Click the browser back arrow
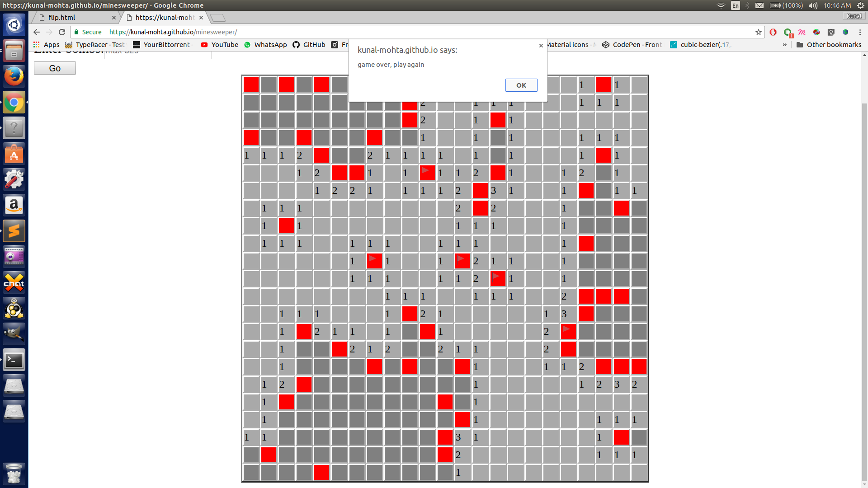868x488 pixels. coord(37,32)
